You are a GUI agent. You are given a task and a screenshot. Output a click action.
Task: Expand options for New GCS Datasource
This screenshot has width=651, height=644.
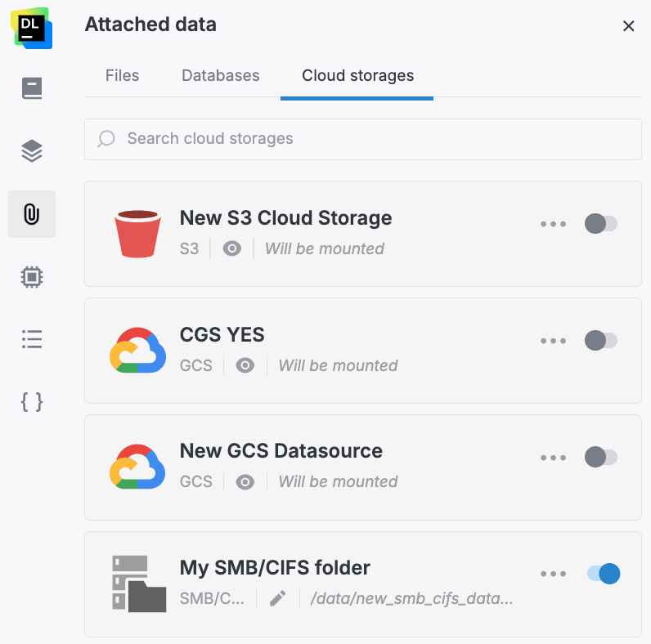[x=553, y=458]
